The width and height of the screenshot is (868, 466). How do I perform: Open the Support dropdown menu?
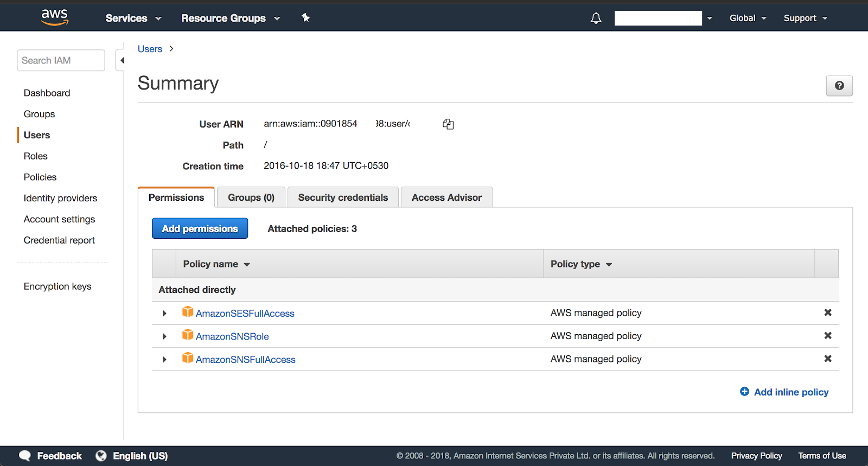806,18
